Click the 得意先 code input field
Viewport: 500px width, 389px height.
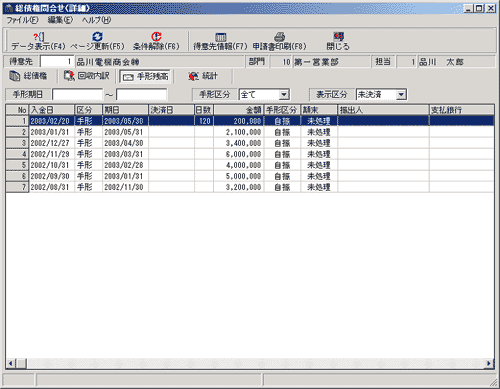pos(57,62)
